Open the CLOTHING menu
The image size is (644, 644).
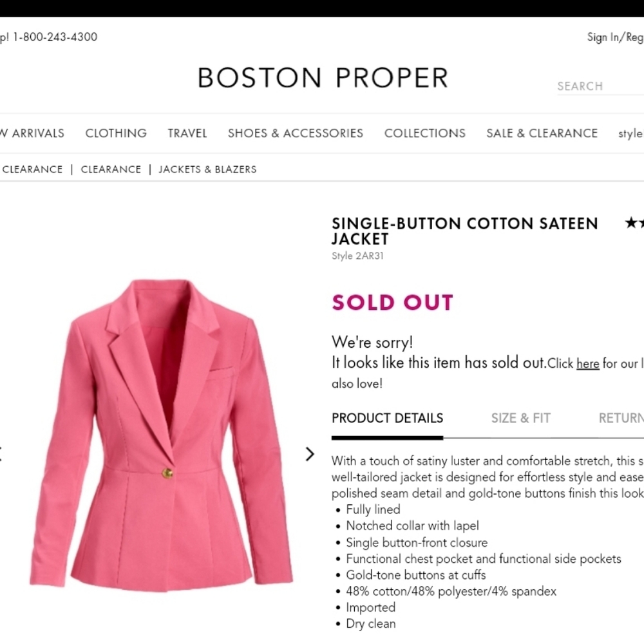coord(116,133)
